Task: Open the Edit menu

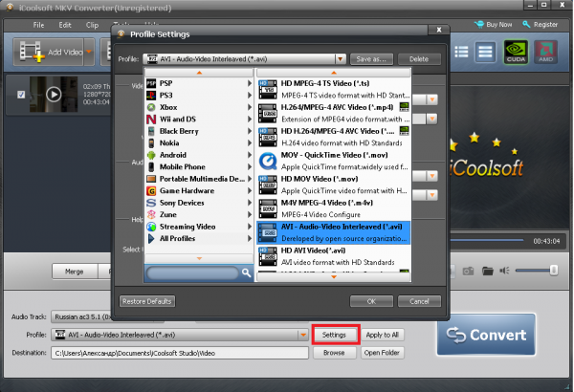Action: [65, 25]
